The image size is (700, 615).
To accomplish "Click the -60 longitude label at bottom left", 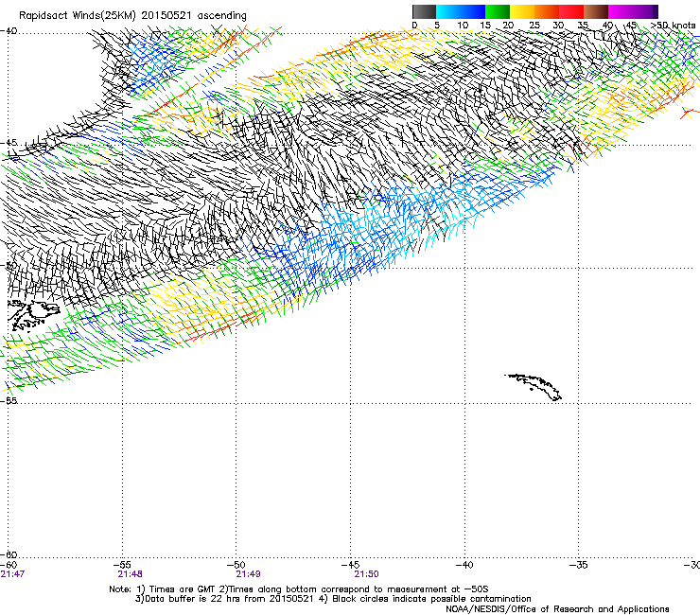I will [9, 565].
